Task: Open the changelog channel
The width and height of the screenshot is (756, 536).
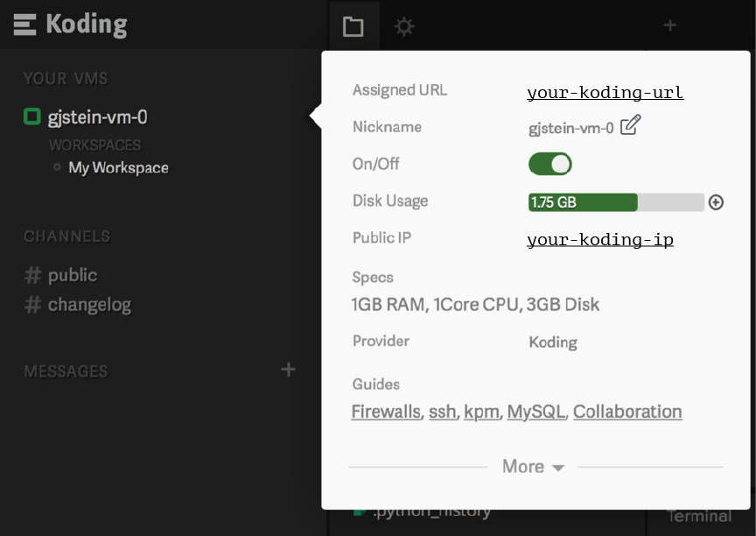Action: pyautogui.click(x=89, y=305)
